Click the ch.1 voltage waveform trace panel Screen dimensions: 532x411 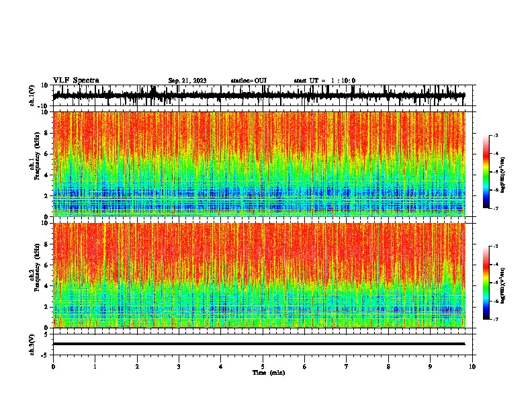[263, 95]
